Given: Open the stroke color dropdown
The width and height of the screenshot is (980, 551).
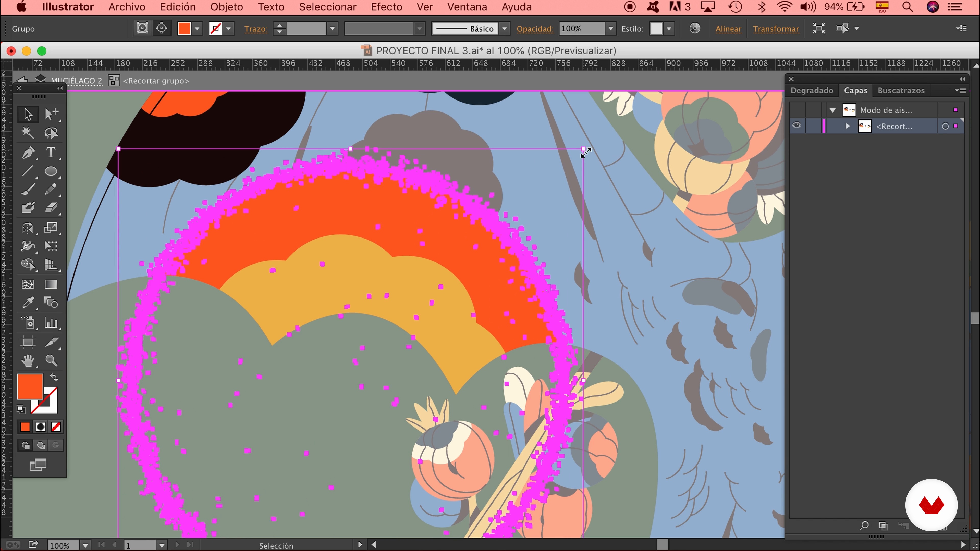Looking at the screenshot, I should click(229, 29).
